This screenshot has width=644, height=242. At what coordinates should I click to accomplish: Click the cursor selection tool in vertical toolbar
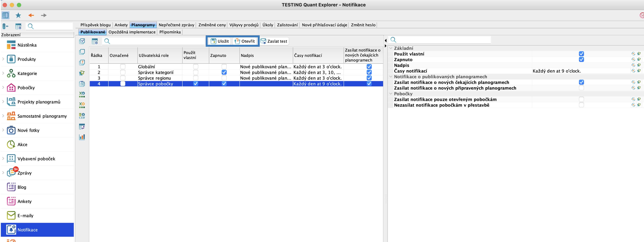82,73
